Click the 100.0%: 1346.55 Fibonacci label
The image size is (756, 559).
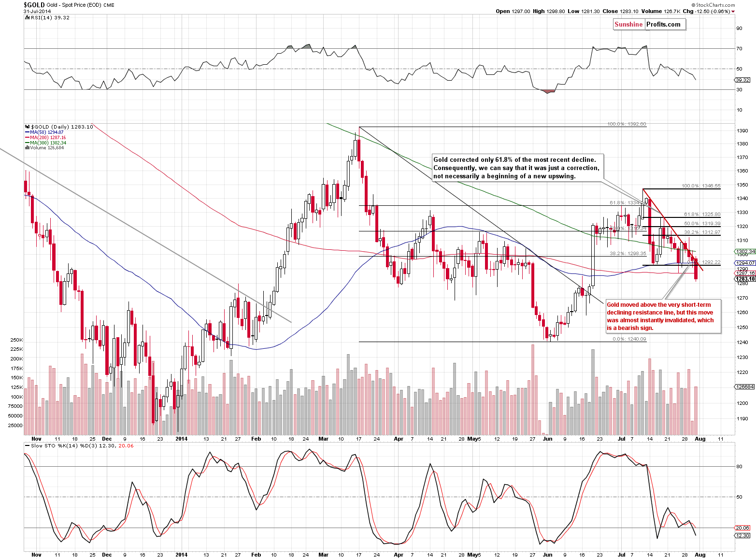[701, 186]
